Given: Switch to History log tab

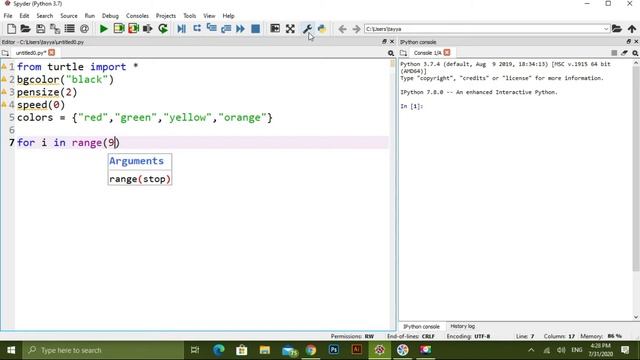Looking at the screenshot, I should [x=462, y=326].
